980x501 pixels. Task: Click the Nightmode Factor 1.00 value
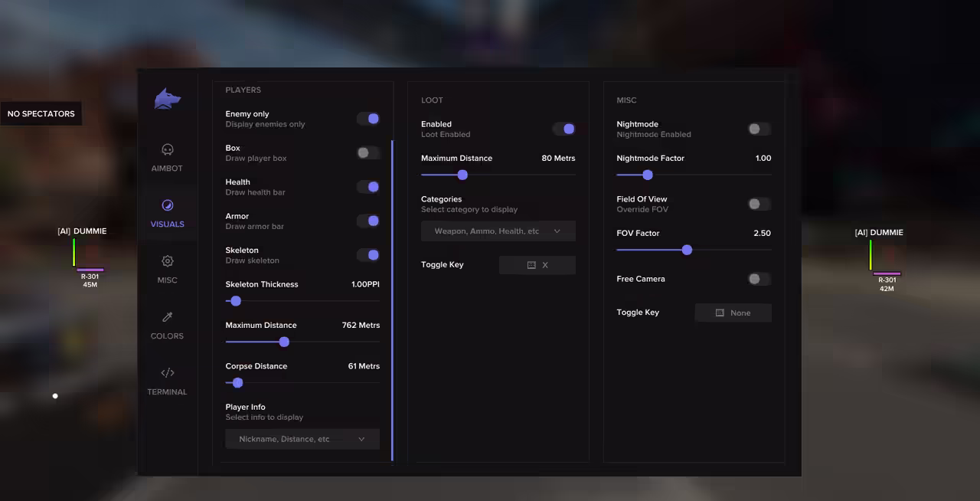[763, 158]
